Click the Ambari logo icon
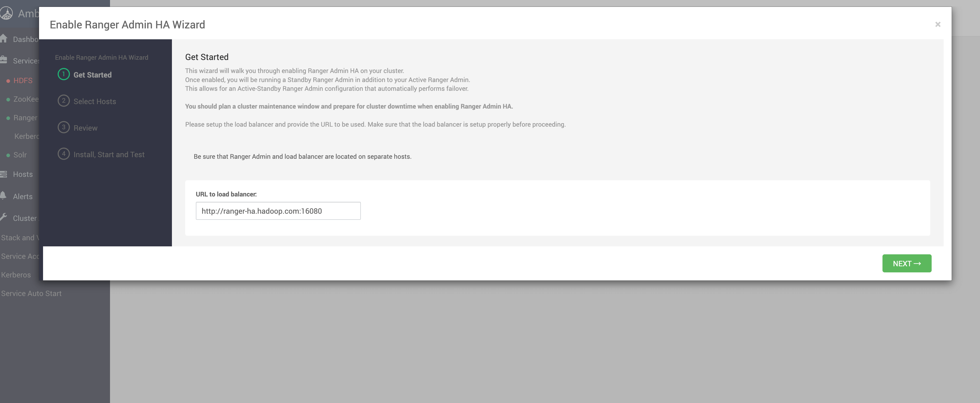980x403 pixels. point(6,13)
